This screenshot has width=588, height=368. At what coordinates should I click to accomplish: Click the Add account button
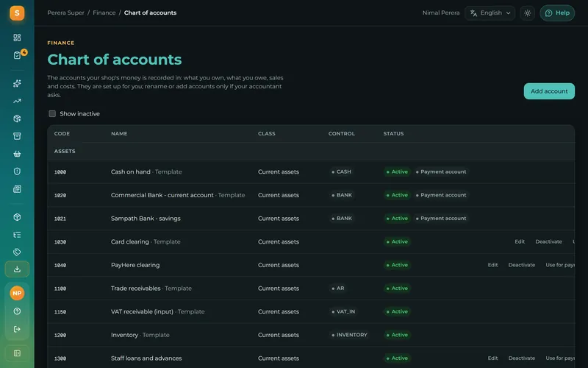pos(549,91)
